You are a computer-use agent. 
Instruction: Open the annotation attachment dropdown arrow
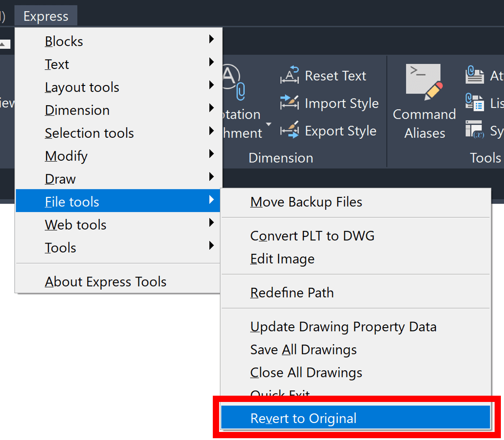[x=268, y=124]
